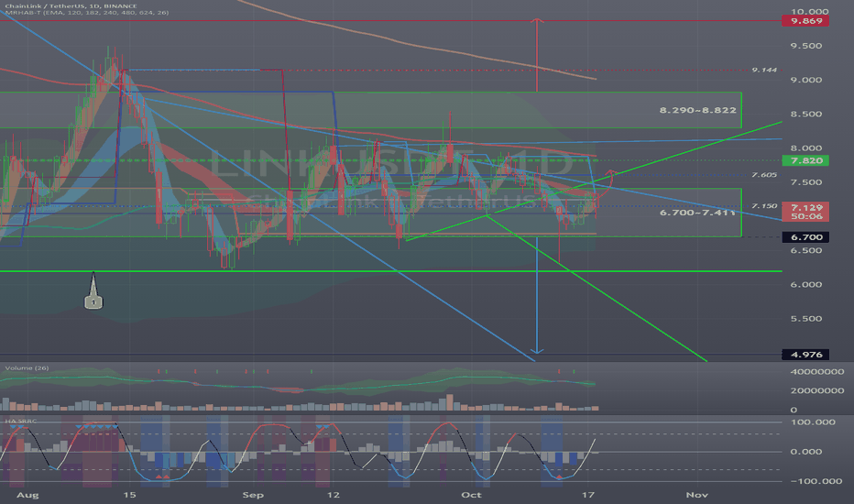Click 9.000 on the price axis
Screen dimensions: 854x504
click(x=806, y=80)
